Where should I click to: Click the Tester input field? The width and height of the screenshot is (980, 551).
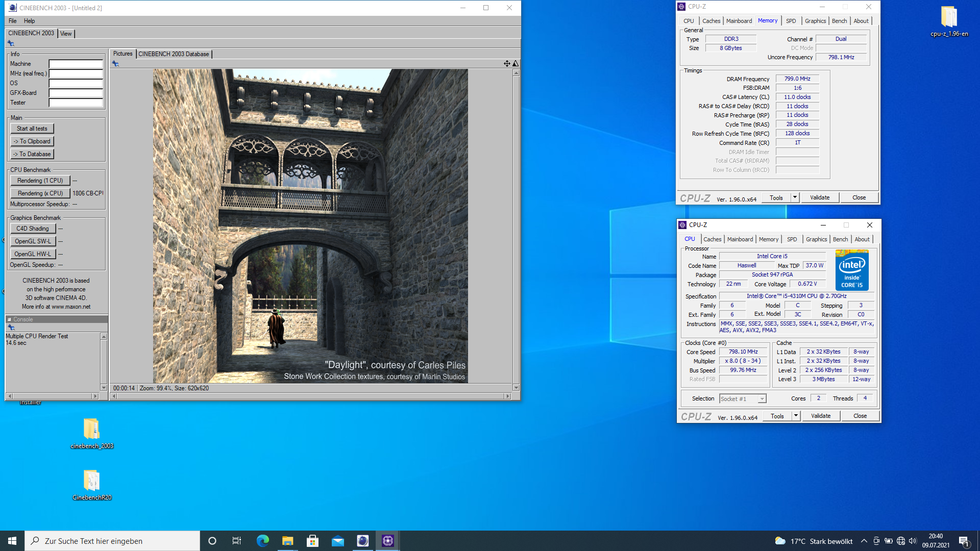76,103
